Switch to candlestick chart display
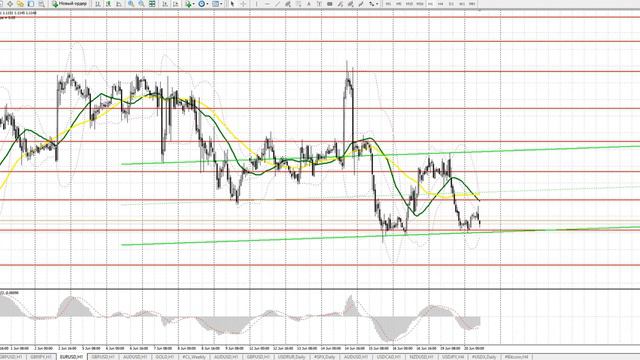This screenshot has width=640, height=360. click(108, 4)
